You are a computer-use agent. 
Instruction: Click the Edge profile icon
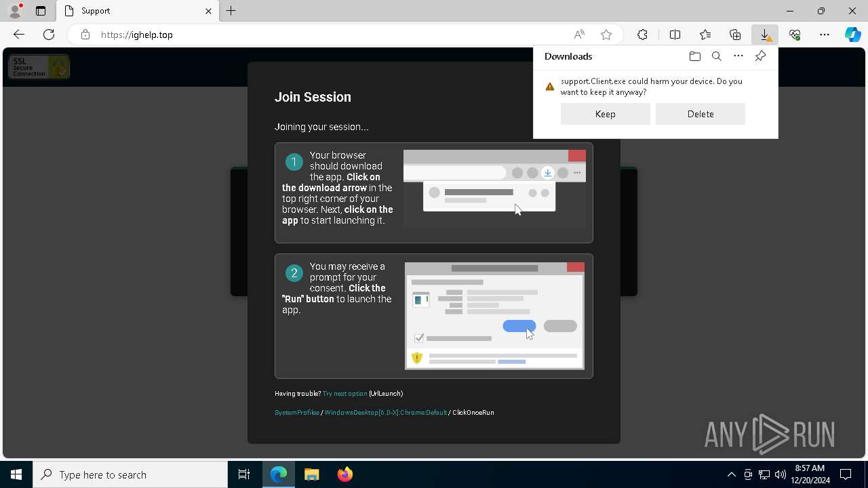click(x=15, y=11)
